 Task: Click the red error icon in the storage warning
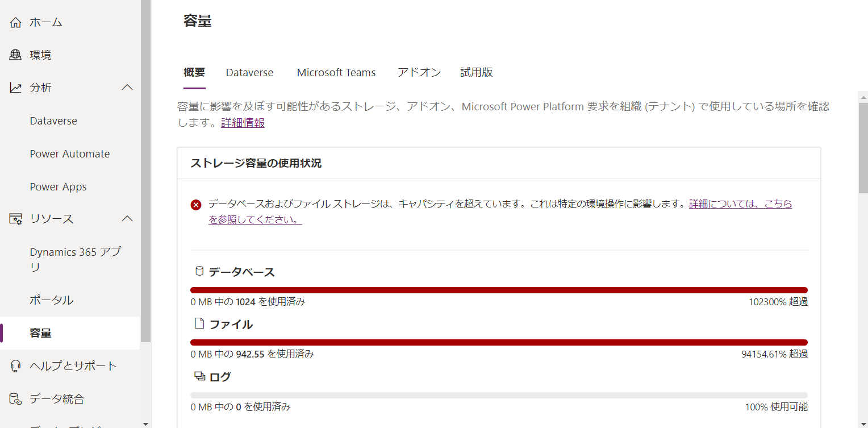click(196, 204)
